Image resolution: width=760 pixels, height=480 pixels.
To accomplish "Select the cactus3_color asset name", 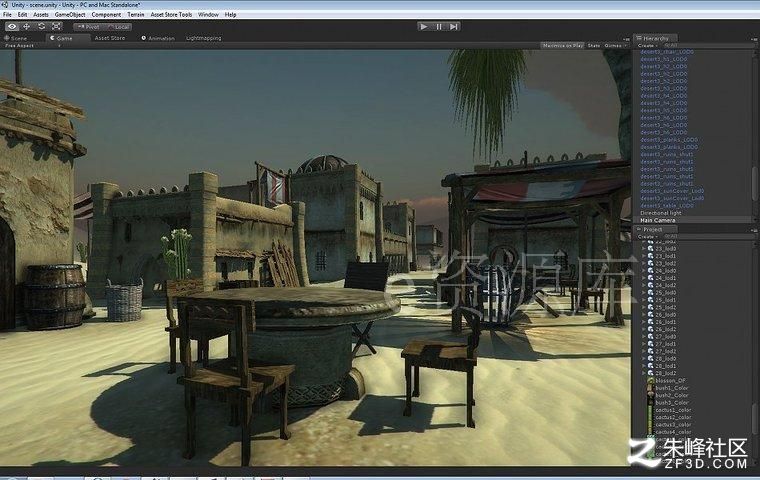I will 673,424.
